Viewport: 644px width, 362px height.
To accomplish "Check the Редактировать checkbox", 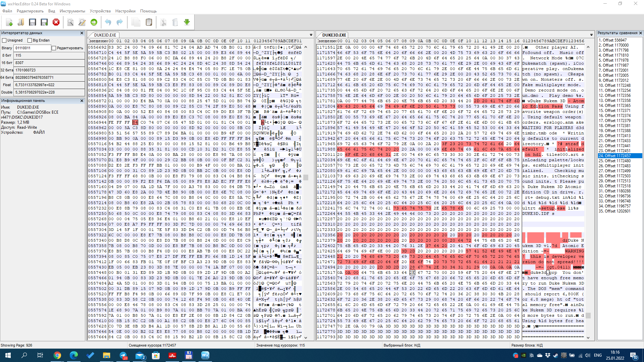I will [54, 48].
